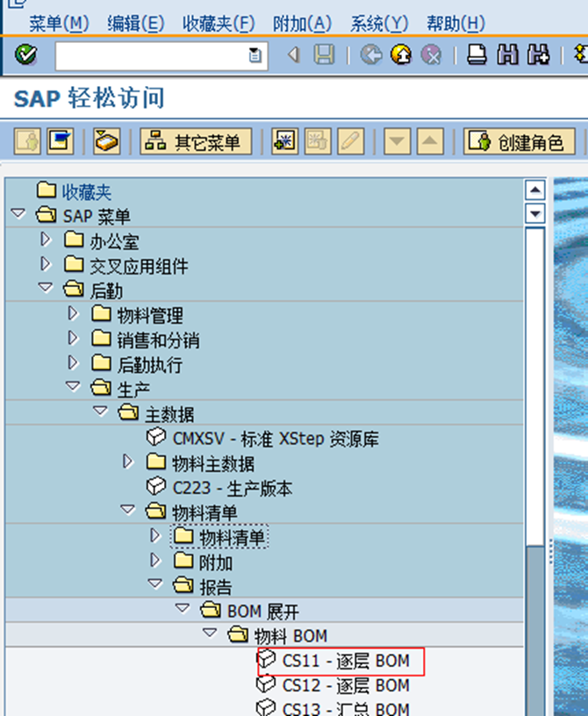
Task: Expand the 交叉应用组件 folder
Action: point(46,263)
